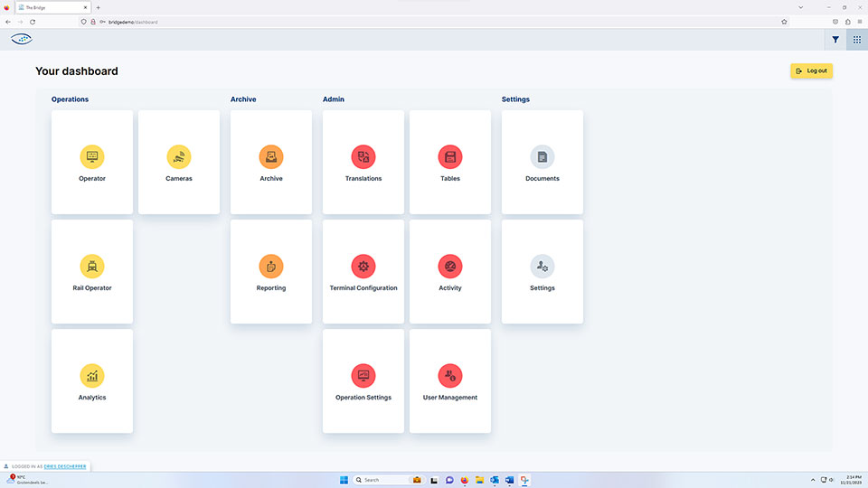Open Analytics chart icon
Viewport: 868px width, 488px height.
click(x=92, y=375)
